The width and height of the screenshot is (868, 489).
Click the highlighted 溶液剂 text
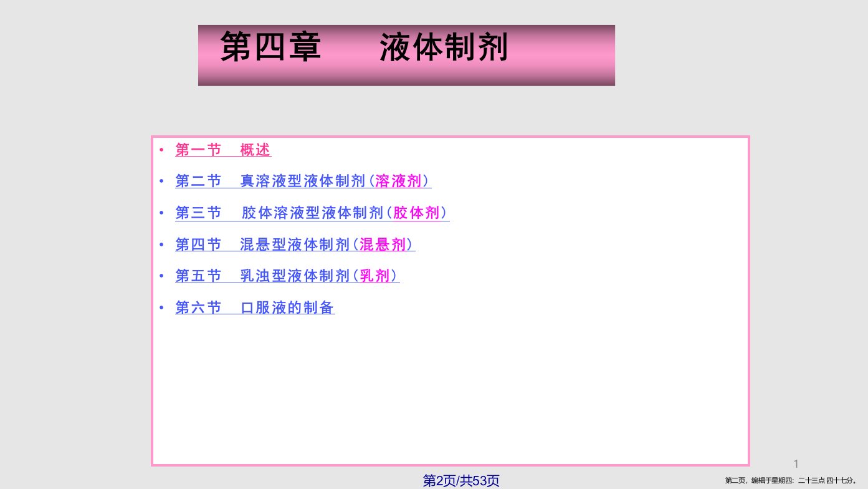pos(399,182)
